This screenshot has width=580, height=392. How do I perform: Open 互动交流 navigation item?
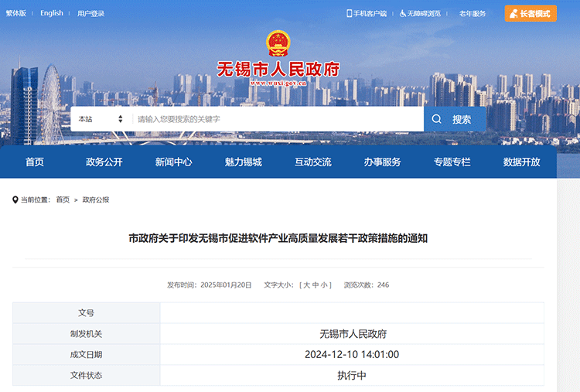click(x=313, y=162)
